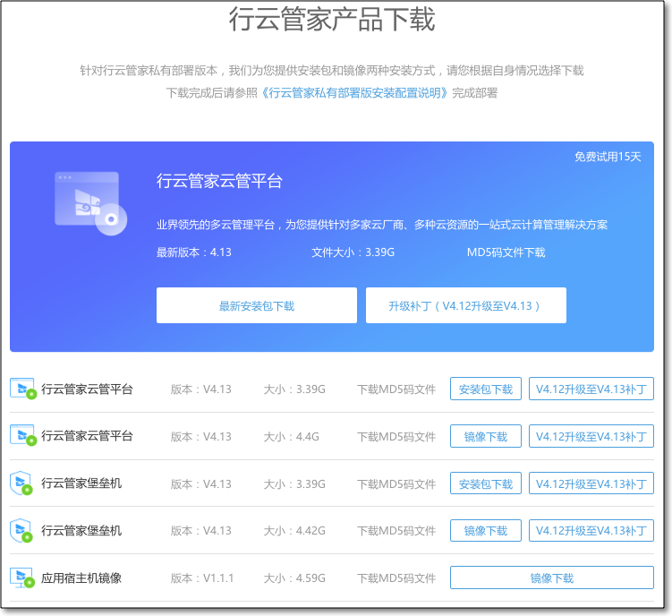This screenshot has height=616, width=672.
Task: Click the 行云管家产品下载 page heading
Action: pos(332,20)
